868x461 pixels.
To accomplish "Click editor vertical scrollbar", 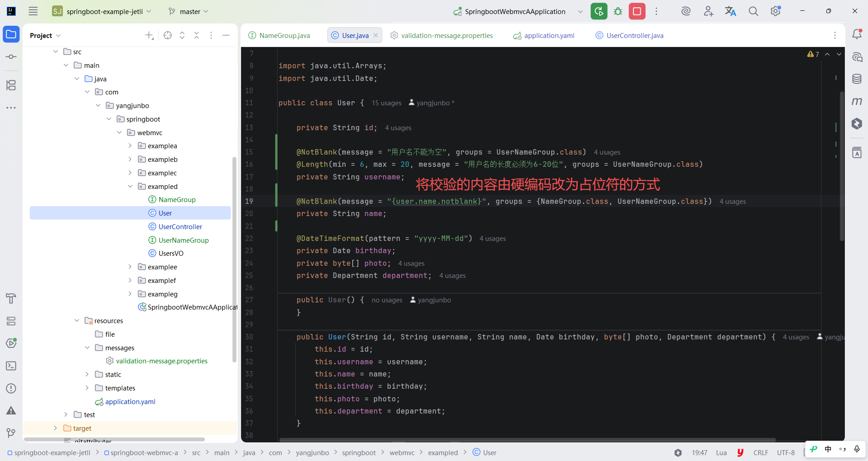I will tap(842, 166).
